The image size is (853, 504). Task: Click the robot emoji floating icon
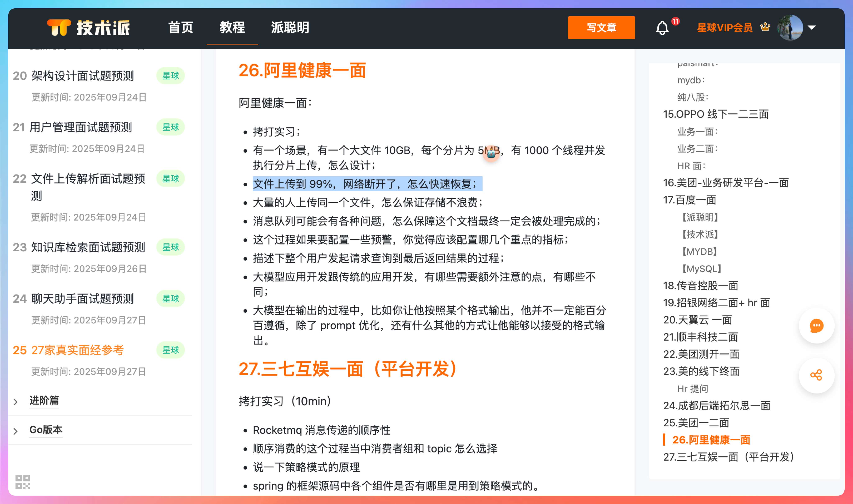click(491, 153)
